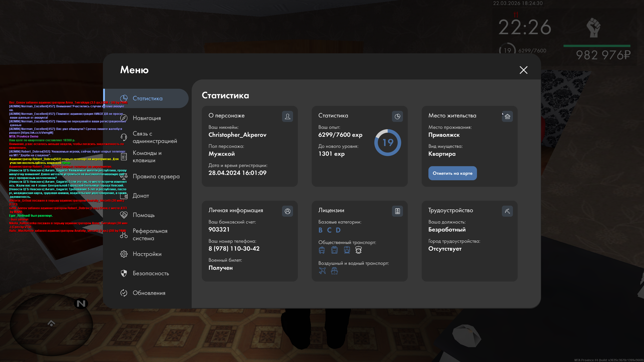This screenshot has height=362, width=644.
Task: Click the pie chart icon in Статистика card
Action: (397, 116)
